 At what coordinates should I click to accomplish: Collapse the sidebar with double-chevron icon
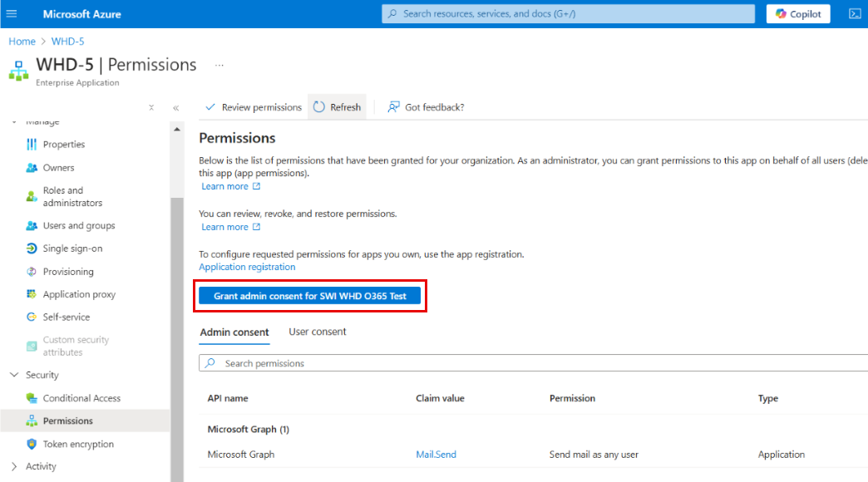(176, 108)
